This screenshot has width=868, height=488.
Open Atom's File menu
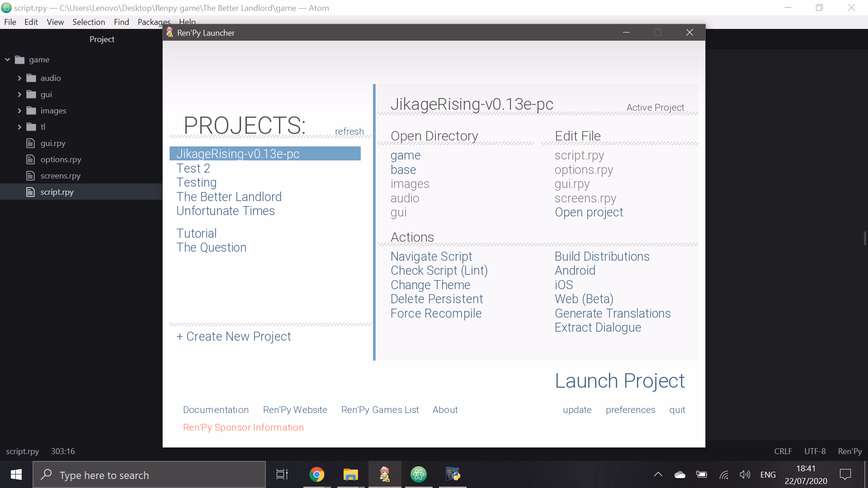[10, 22]
